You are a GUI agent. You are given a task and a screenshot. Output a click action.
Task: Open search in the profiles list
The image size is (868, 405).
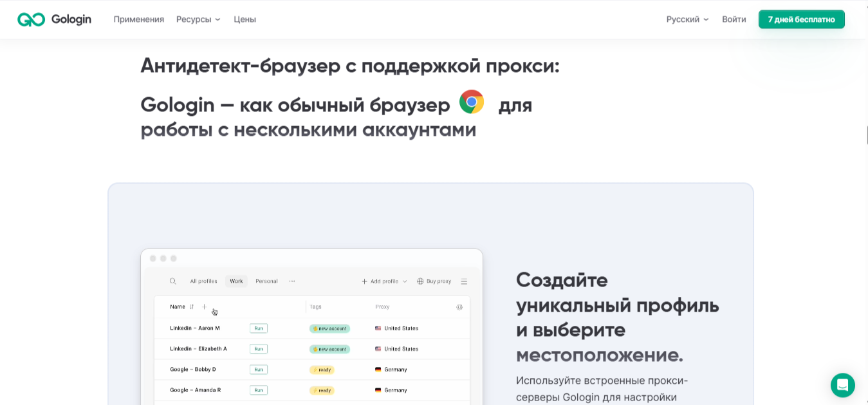pos(172,281)
